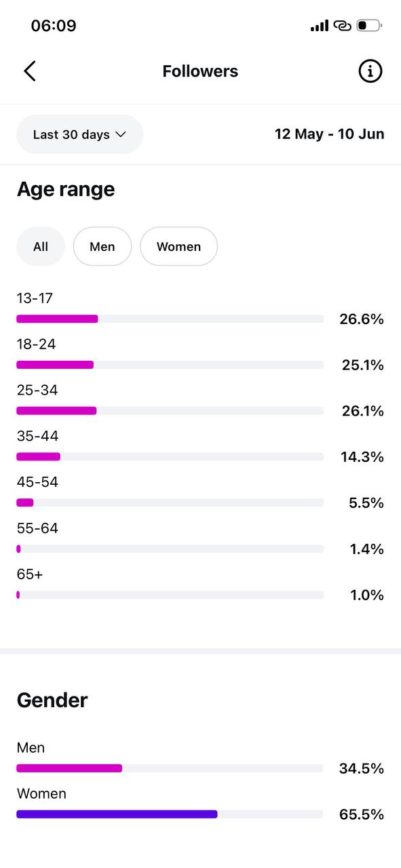
Task: Tap the Followers page title
Action: point(200,71)
